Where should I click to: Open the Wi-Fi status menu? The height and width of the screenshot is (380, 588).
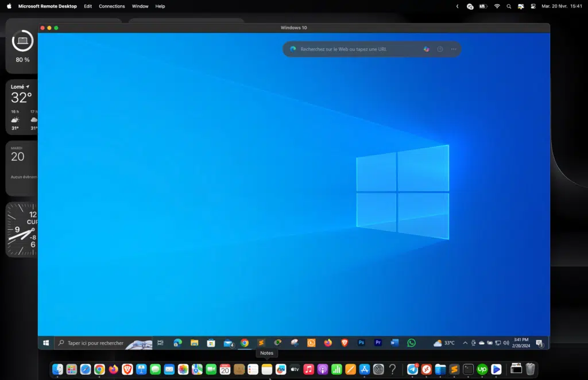tap(497, 6)
